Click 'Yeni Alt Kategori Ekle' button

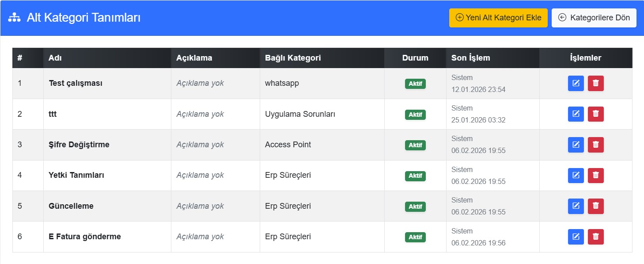[498, 18]
